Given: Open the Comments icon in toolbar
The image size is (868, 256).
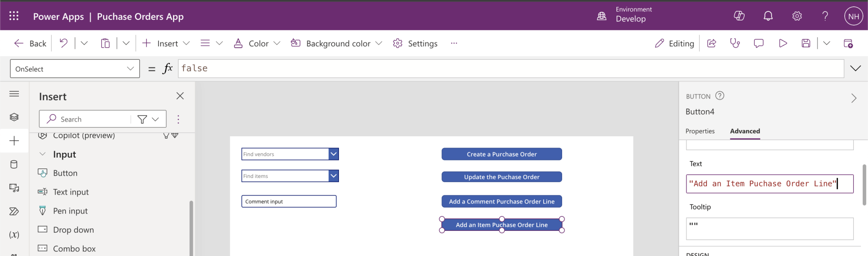Looking at the screenshot, I should click(759, 43).
